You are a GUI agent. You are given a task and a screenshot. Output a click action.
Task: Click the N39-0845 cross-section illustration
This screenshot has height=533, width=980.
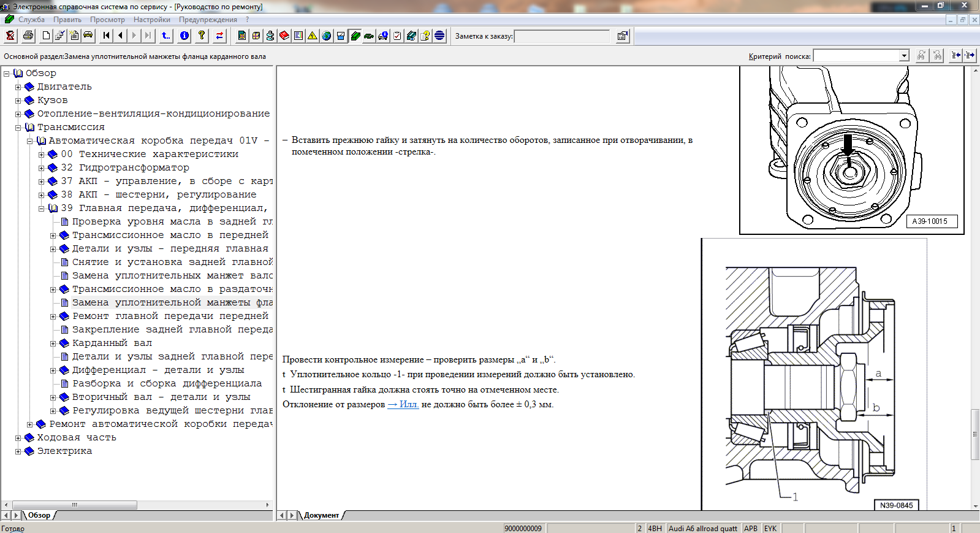coord(814,374)
